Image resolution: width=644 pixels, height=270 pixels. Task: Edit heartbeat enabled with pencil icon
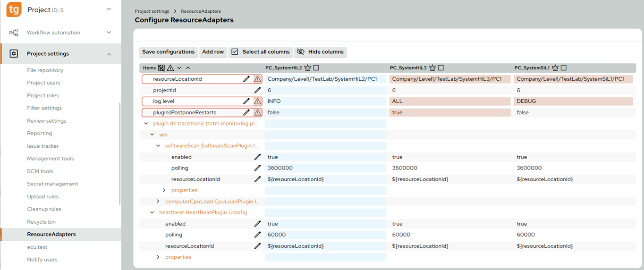click(x=257, y=224)
